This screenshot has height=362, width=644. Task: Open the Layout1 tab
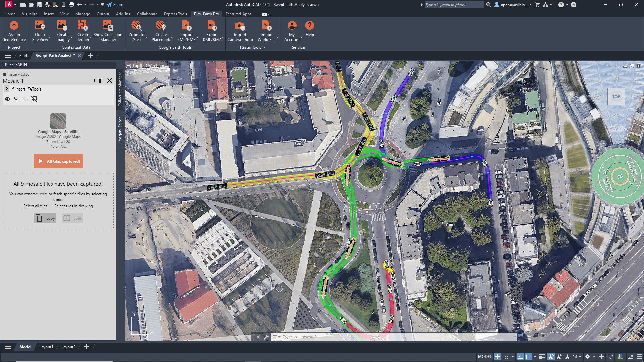tap(46, 347)
